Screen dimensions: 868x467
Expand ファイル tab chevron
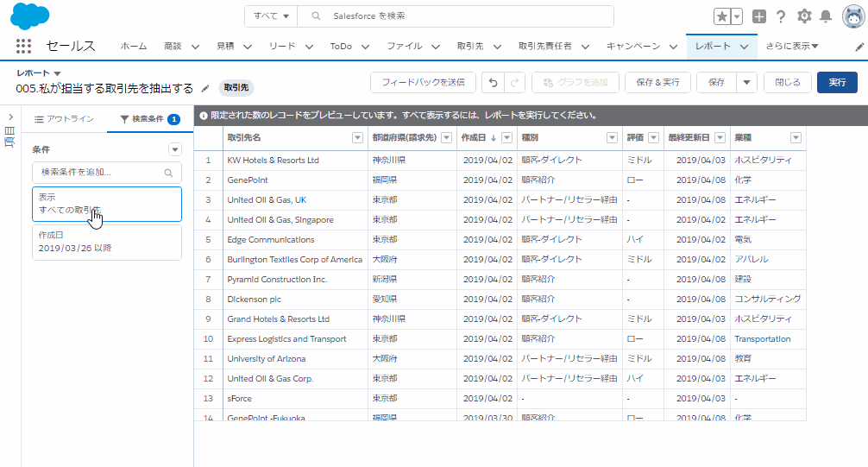(x=436, y=47)
